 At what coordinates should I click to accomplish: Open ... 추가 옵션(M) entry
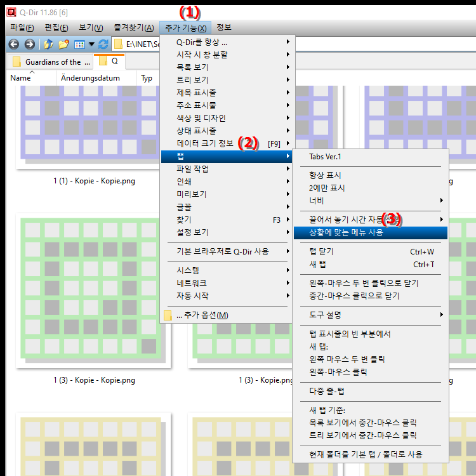point(227,315)
